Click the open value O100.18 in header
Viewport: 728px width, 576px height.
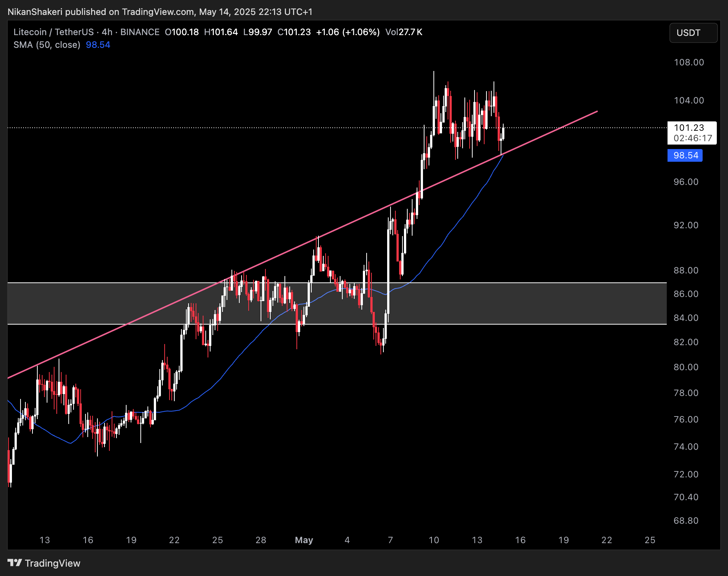click(x=182, y=32)
